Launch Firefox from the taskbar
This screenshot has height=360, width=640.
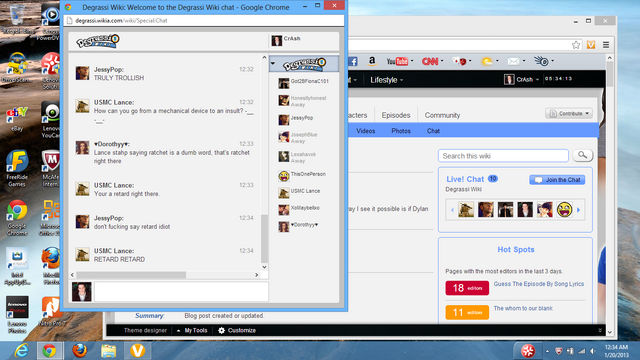(79, 351)
